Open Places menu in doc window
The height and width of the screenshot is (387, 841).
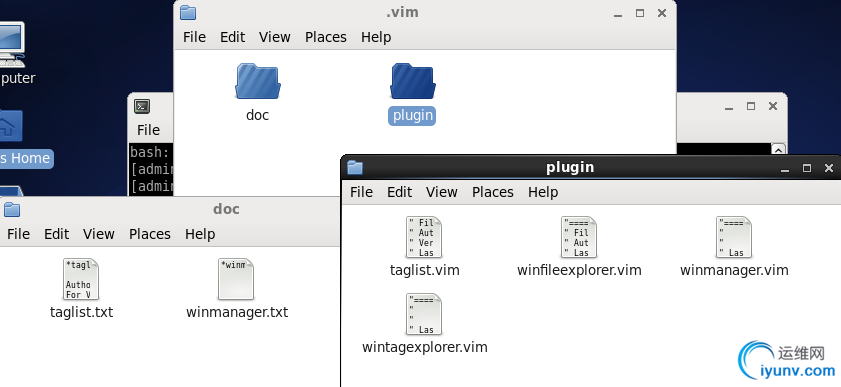coord(150,234)
